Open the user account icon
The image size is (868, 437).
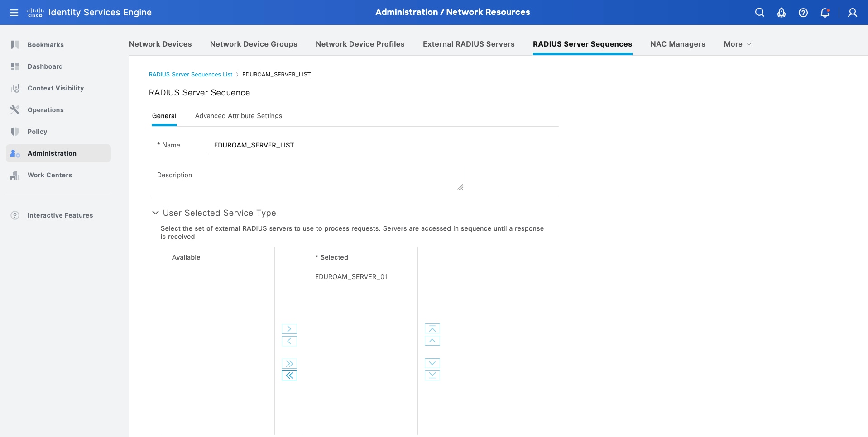[853, 13]
